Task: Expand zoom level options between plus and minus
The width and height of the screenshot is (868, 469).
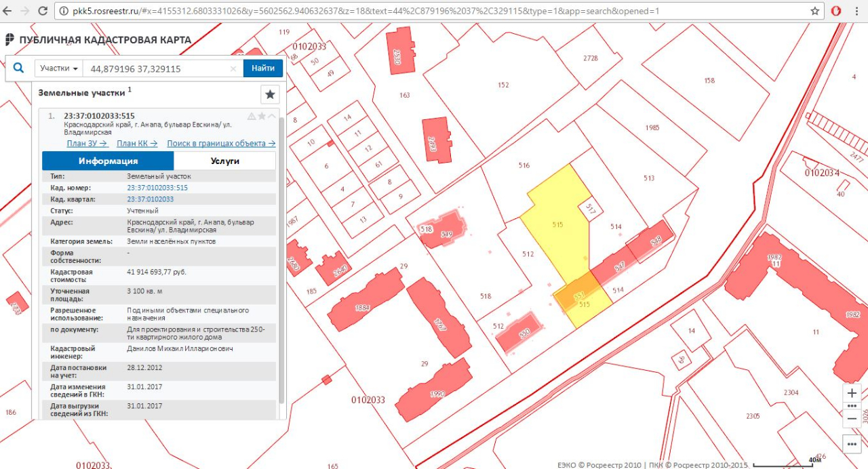Action: click(852, 406)
